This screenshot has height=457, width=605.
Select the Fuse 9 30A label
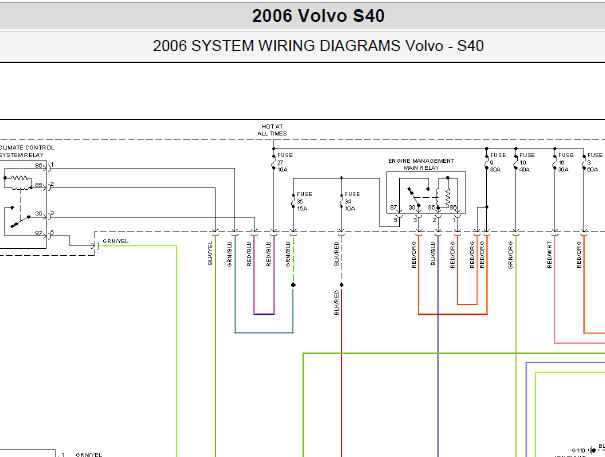(498, 162)
